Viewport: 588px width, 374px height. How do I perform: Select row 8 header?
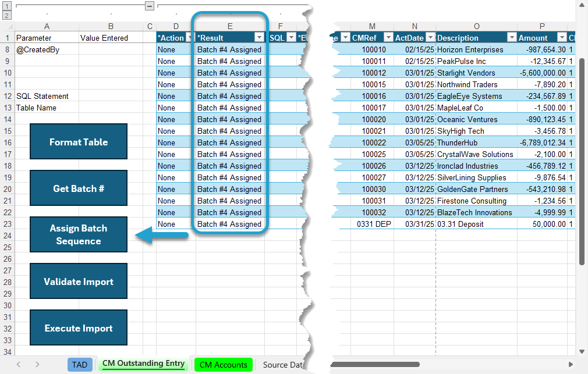pyautogui.click(x=8, y=49)
